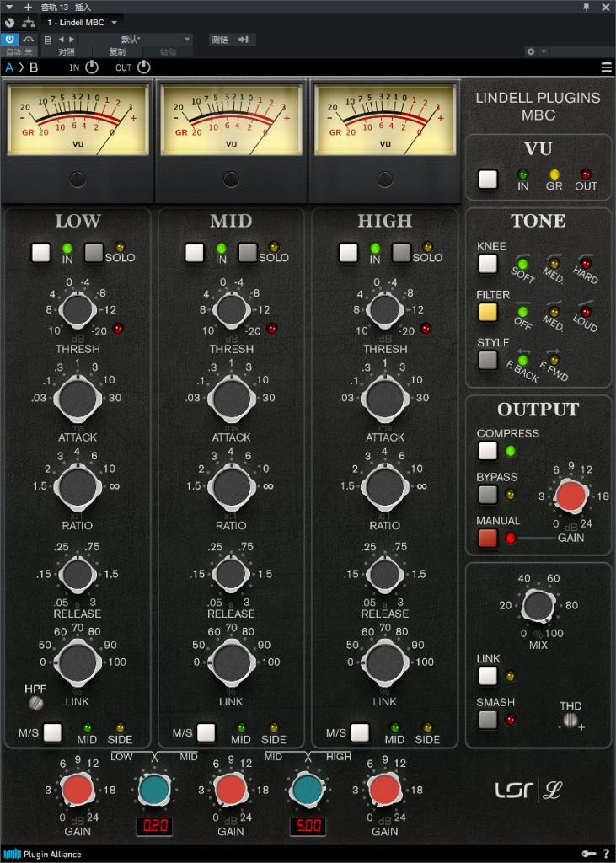Screen dimensions: 616x863
Task: Toggle HIGH band IN button
Action: click(349, 253)
